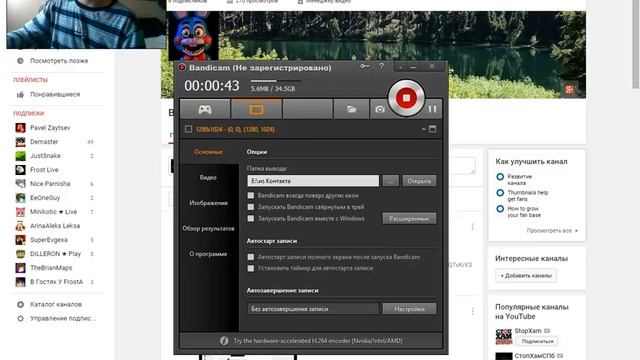Pause the Bandicam recording
This screenshot has height=360, width=640.
point(432,109)
